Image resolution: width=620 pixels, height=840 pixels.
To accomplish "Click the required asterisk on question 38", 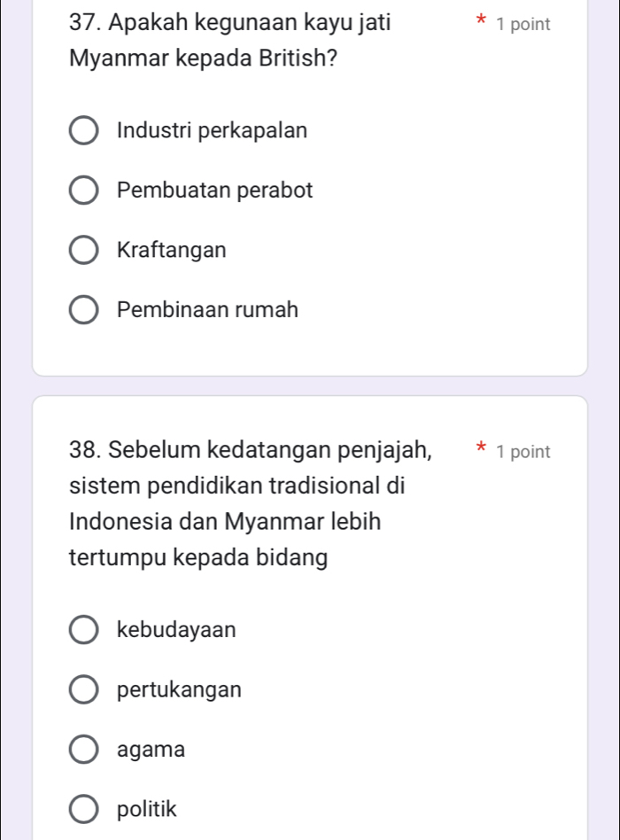I will (x=481, y=452).
